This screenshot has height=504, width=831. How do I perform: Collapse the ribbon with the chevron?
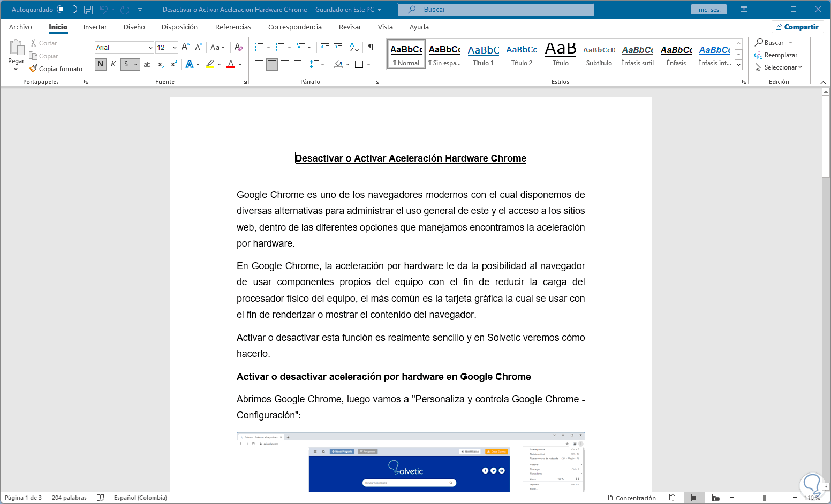click(x=823, y=82)
